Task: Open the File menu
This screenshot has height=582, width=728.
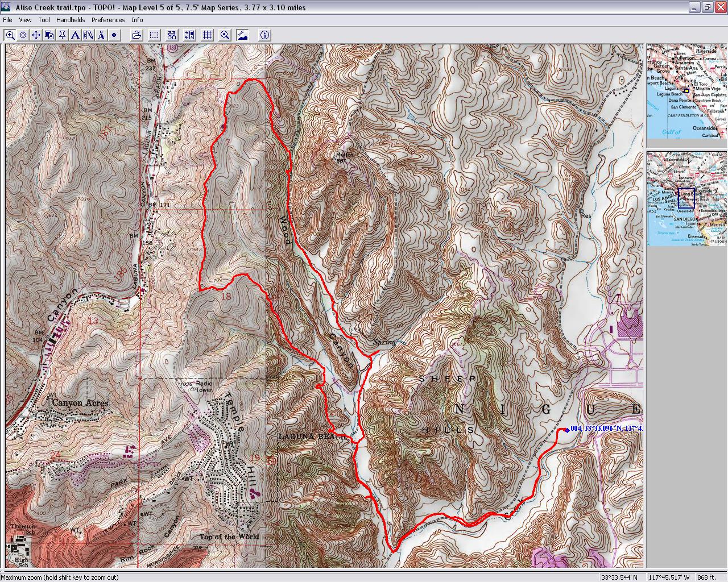Action: (x=7, y=20)
